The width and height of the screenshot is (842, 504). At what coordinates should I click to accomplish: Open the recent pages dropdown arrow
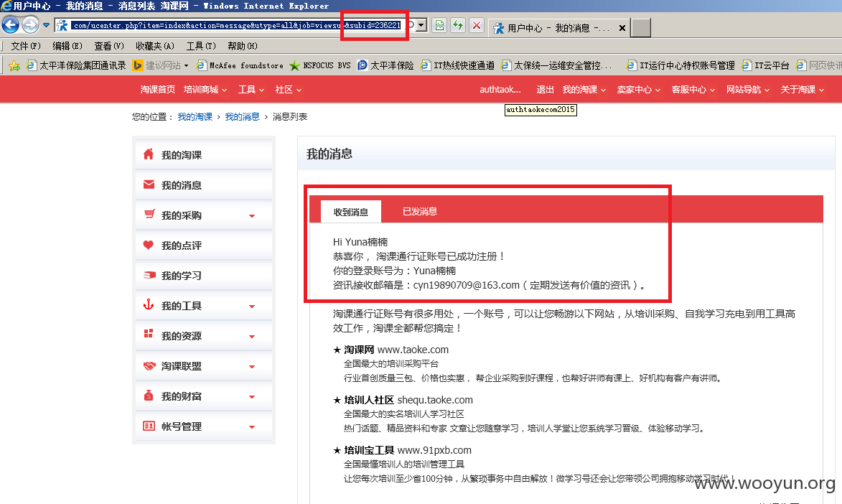coord(46,24)
